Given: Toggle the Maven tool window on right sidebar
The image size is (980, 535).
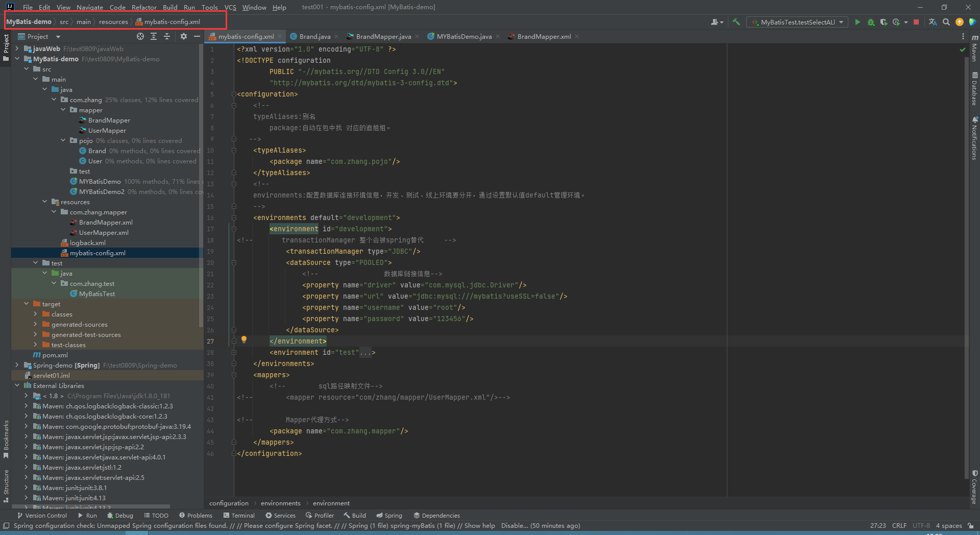Looking at the screenshot, I should tap(974, 48).
